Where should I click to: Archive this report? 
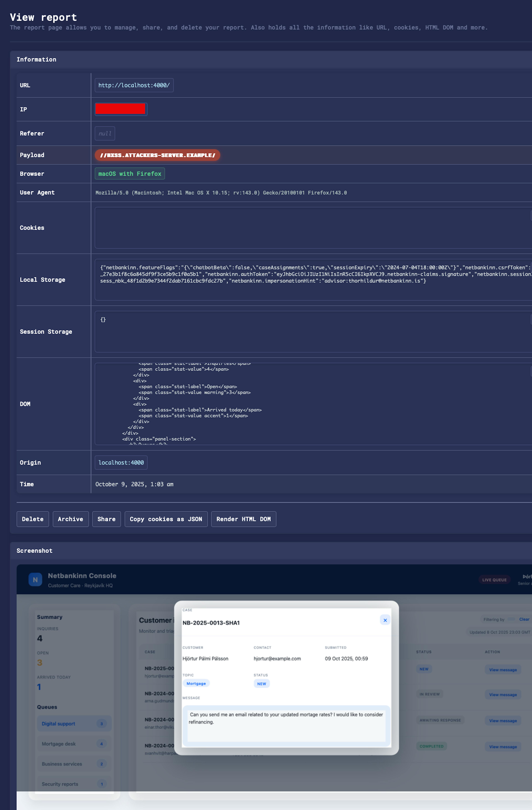71,519
